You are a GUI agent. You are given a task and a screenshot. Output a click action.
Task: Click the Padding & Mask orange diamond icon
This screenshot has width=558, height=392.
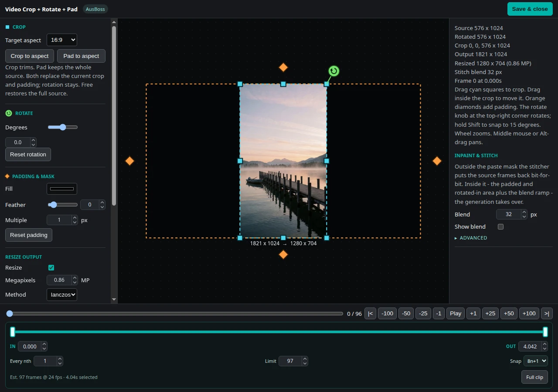point(7,176)
